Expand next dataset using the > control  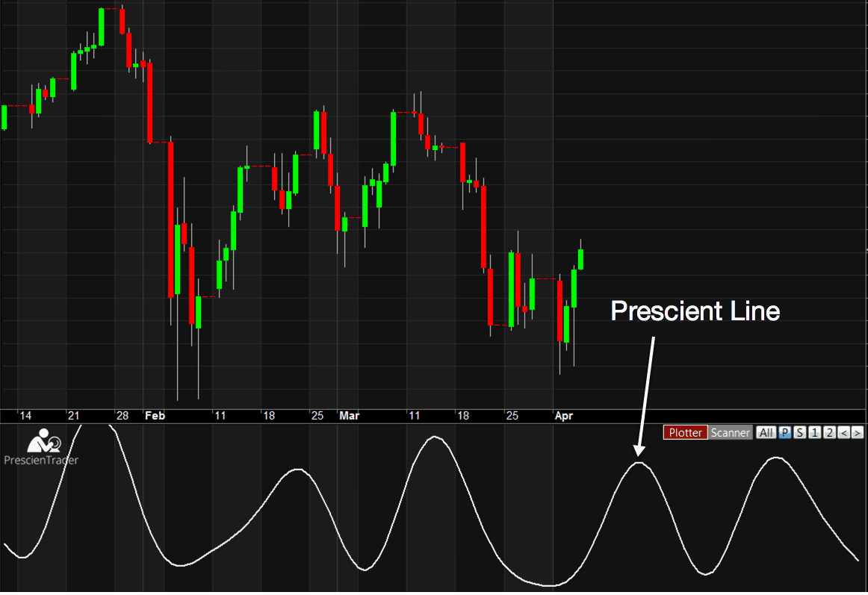click(859, 432)
